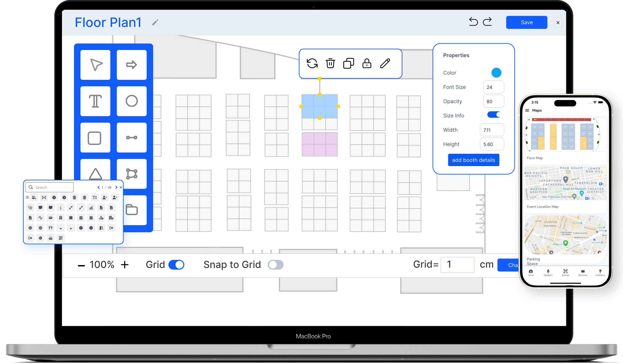Rename Floor Plan1 with the pencil icon
Image resolution: width=623 pixels, height=364 pixels.
155,22
